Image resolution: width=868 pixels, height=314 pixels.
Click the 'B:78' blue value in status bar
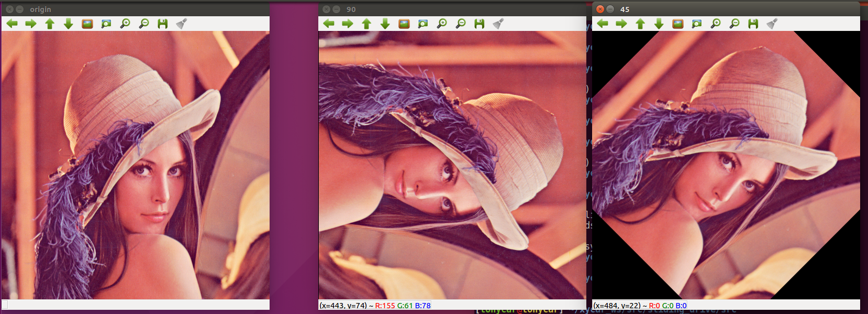tap(423, 306)
